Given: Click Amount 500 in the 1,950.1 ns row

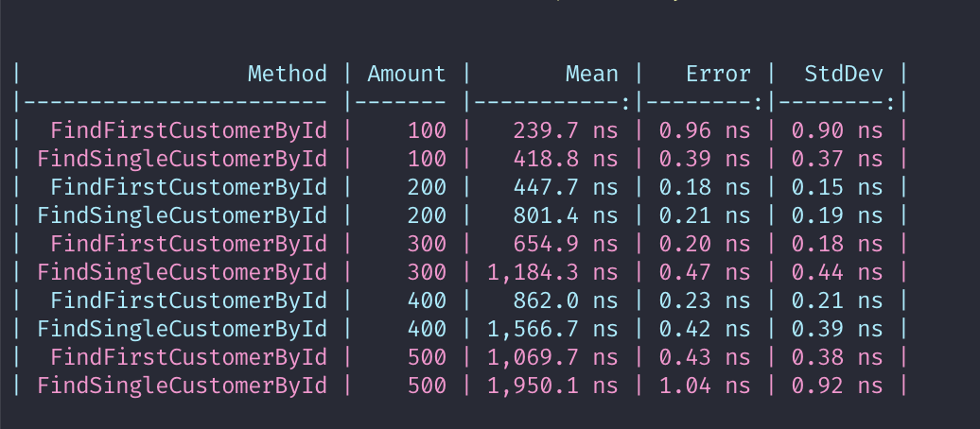Looking at the screenshot, I should click(427, 386).
